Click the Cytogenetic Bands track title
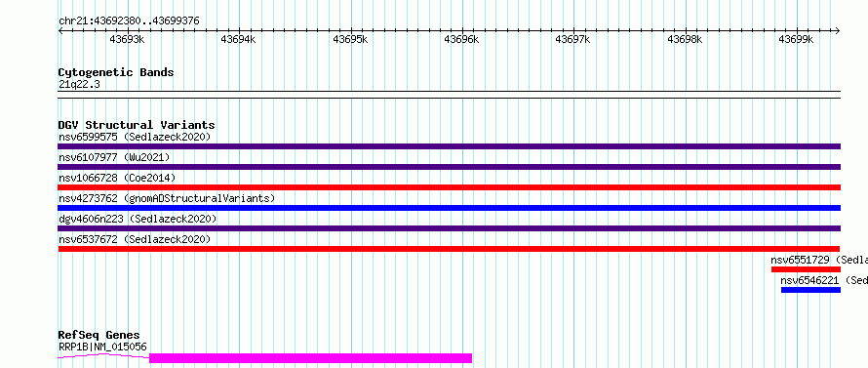 (x=116, y=72)
